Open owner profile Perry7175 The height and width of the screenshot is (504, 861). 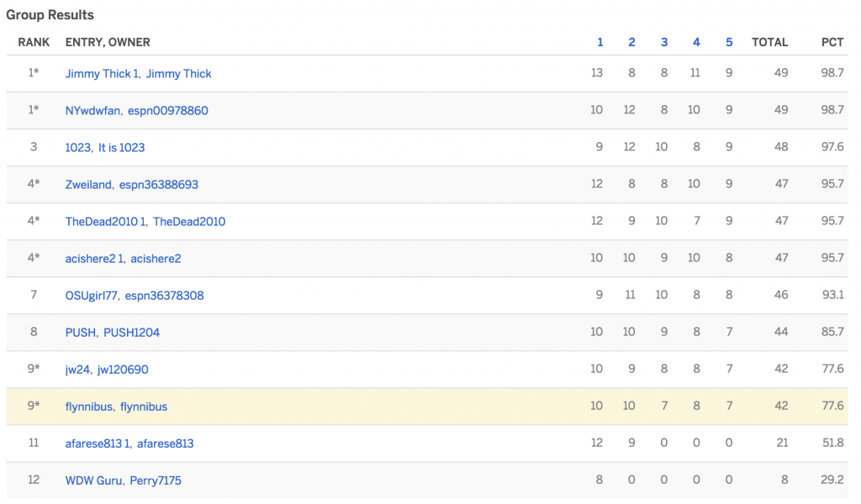pyautogui.click(x=156, y=480)
